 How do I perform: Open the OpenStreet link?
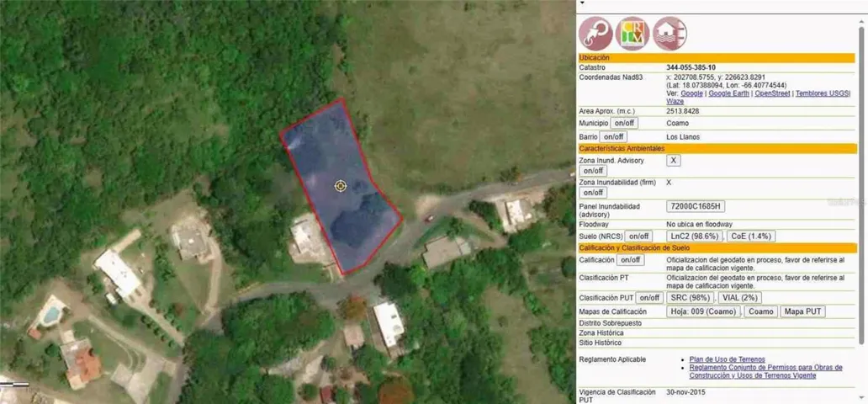[x=772, y=93]
